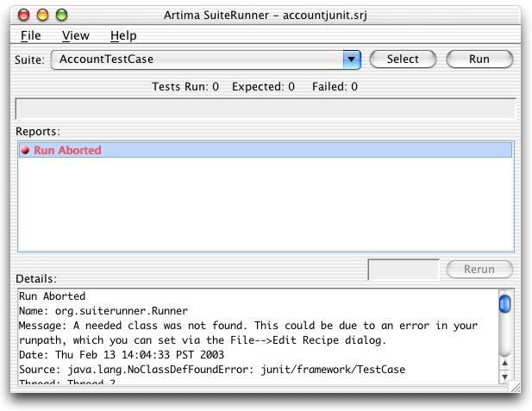Viewport: 532px width, 411px height.
Task: Zoom the window with green button
Action: pos(62,15)
